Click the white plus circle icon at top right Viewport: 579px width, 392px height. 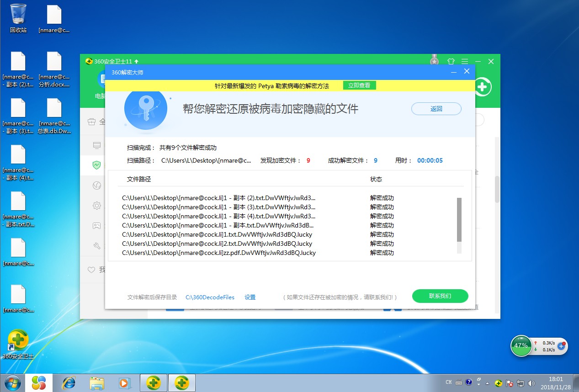pos(483,87)
